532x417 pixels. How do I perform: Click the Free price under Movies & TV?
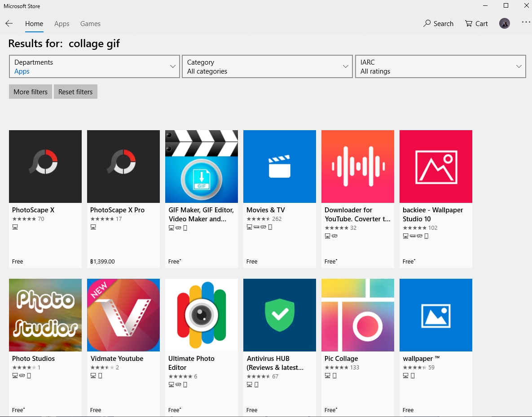[252, 262]
